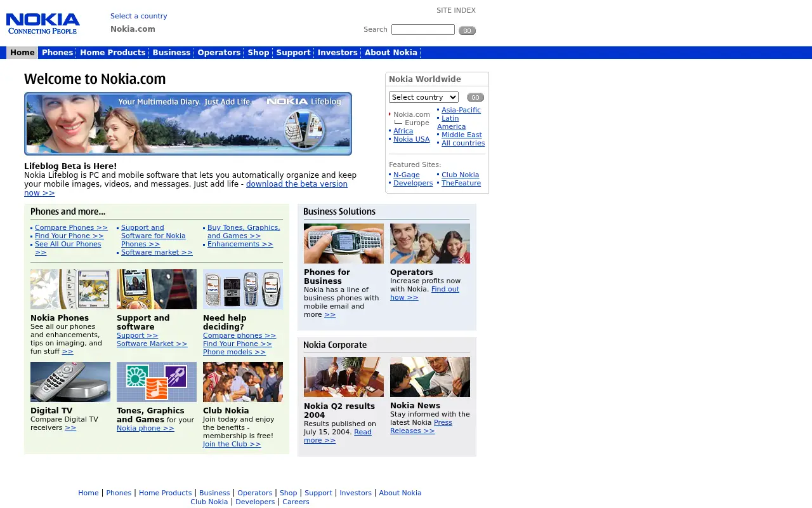Click the Digital TV receiver thumbnail

click(70, 382)
